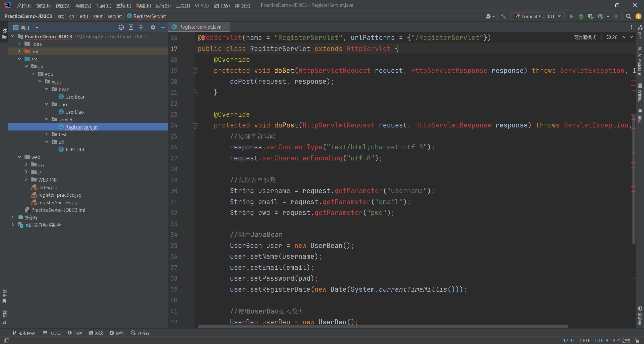Open UserDao class in tree

(74, 112)
